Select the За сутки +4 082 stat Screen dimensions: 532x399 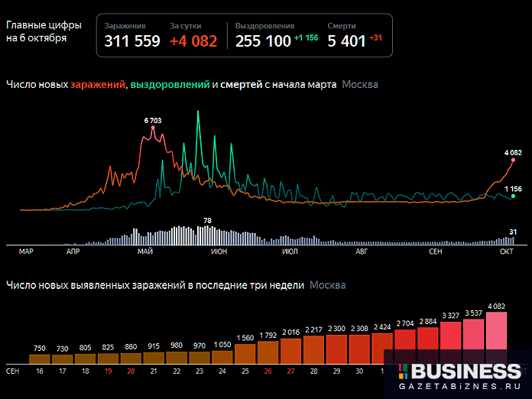[193, 41]
